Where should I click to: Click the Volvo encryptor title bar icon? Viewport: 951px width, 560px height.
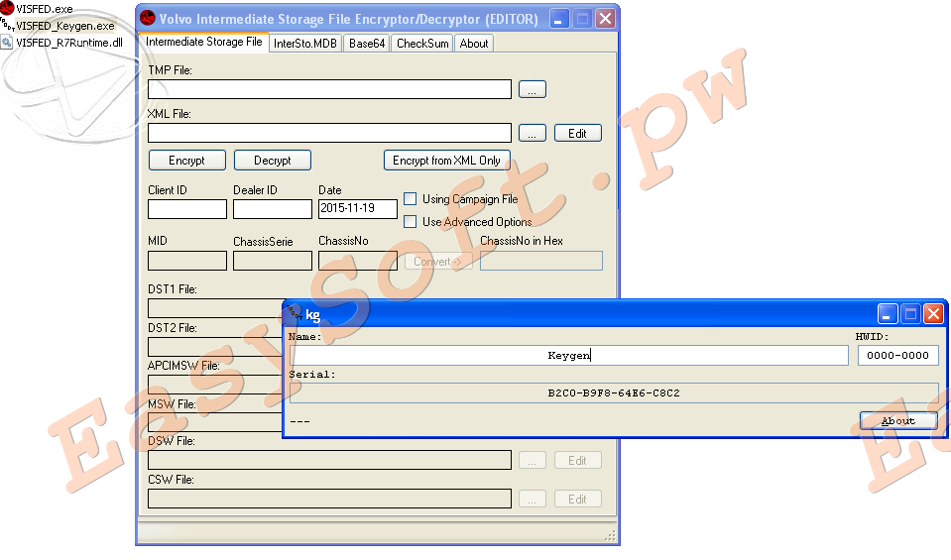(x=148, y=18)
